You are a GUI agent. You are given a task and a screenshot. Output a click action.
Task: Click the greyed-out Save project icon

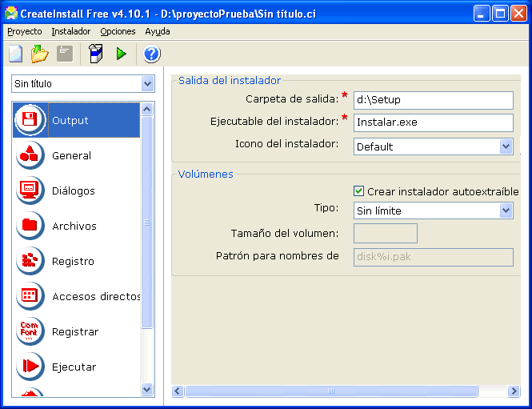(65, 54)
